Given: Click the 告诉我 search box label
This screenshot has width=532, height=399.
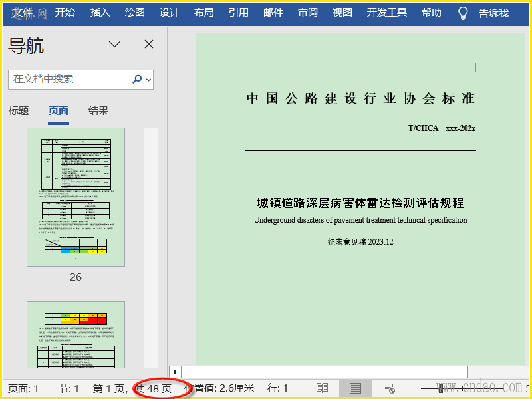Looking at the screenshot, I should coord(493,13).
